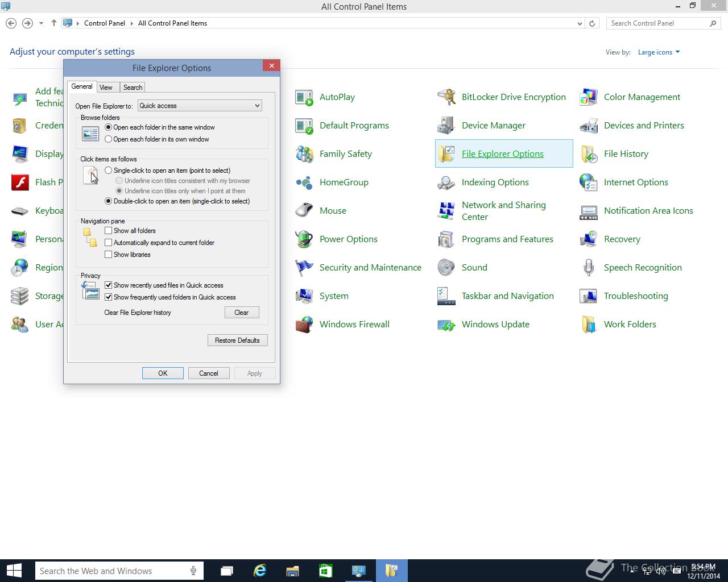
Task: Click the BitLocker Drive Encryption icon
Action: (x=446, y=97)
